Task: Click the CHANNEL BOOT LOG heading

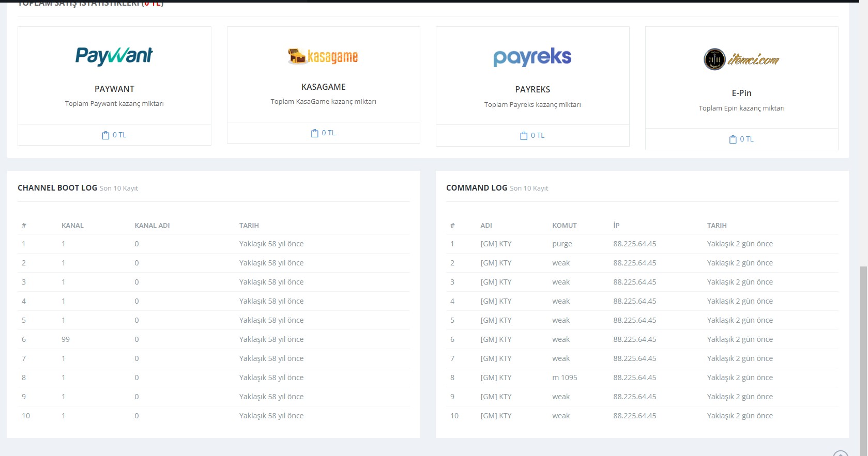Action: click(x=57, y=188)
